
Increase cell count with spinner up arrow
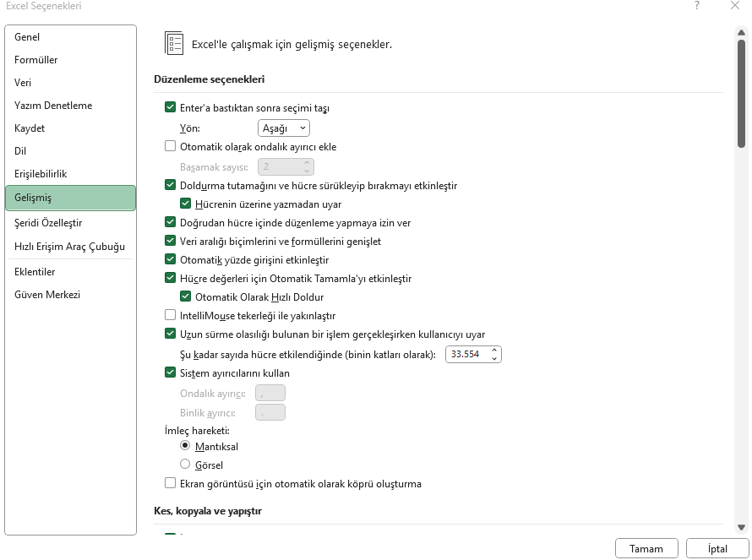tap(494, 351)
